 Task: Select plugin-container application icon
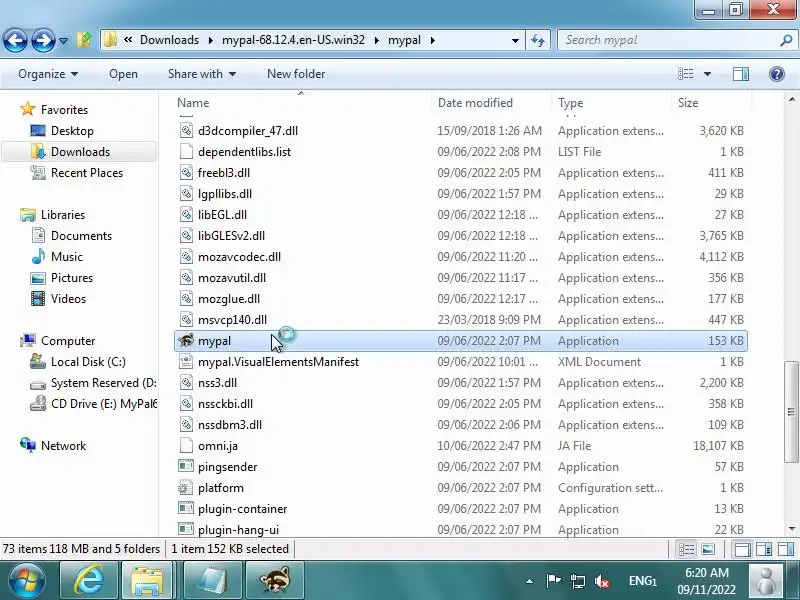coord(186,509)
